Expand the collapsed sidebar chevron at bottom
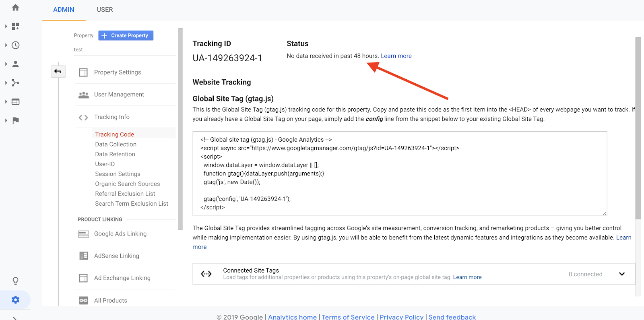Image resolution: width=644 pixels, height=320 pixels. (14, 318)
